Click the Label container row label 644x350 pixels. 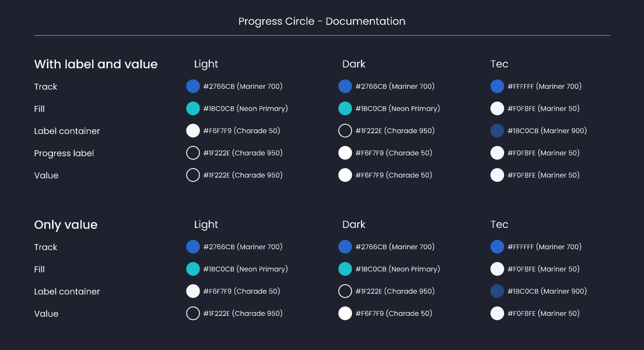click(67, 131)
